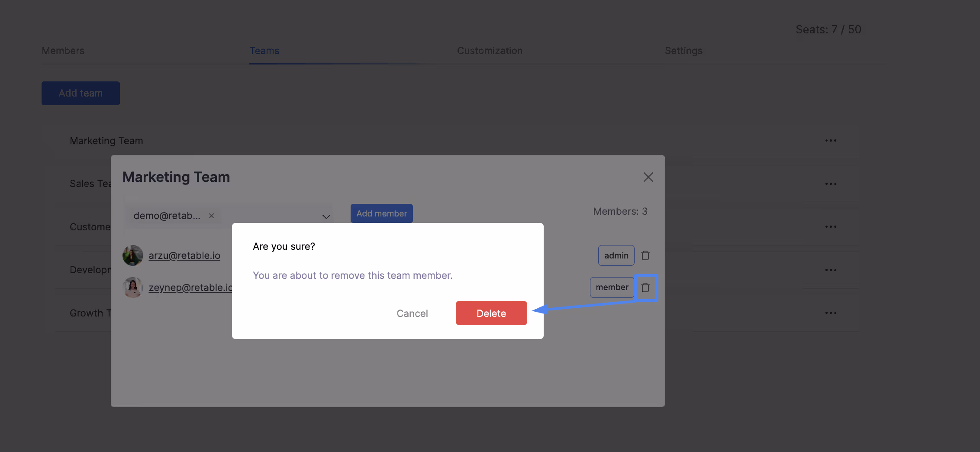Open arzu@retable.io profile link

click(x=184, y=255)
